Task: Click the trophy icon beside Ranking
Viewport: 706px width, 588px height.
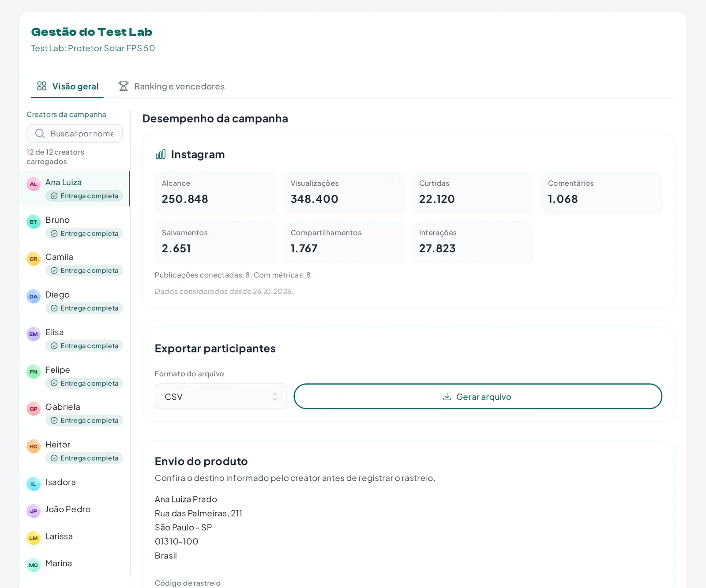Action: pyautogui.click(x=124, y=86)
